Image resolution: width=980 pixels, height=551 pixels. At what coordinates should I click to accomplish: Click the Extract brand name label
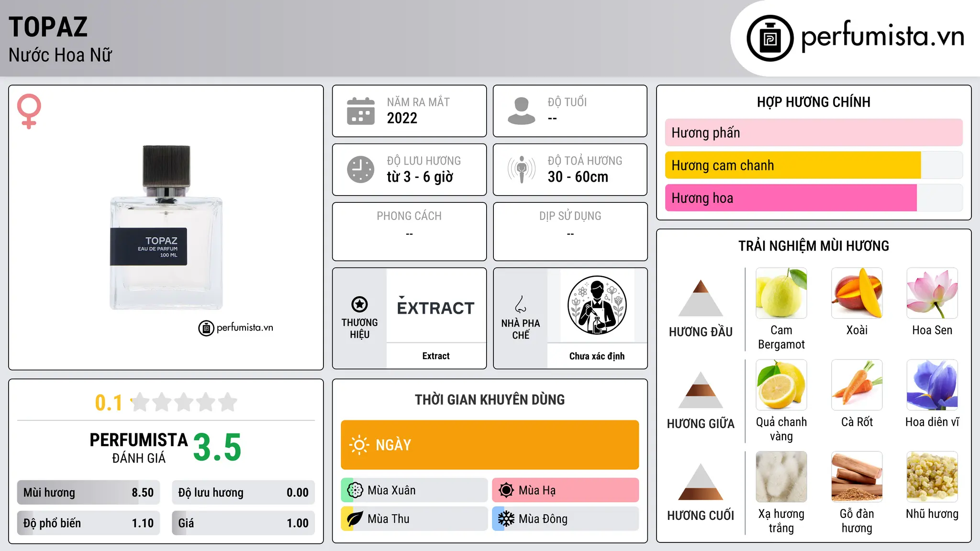436,356
